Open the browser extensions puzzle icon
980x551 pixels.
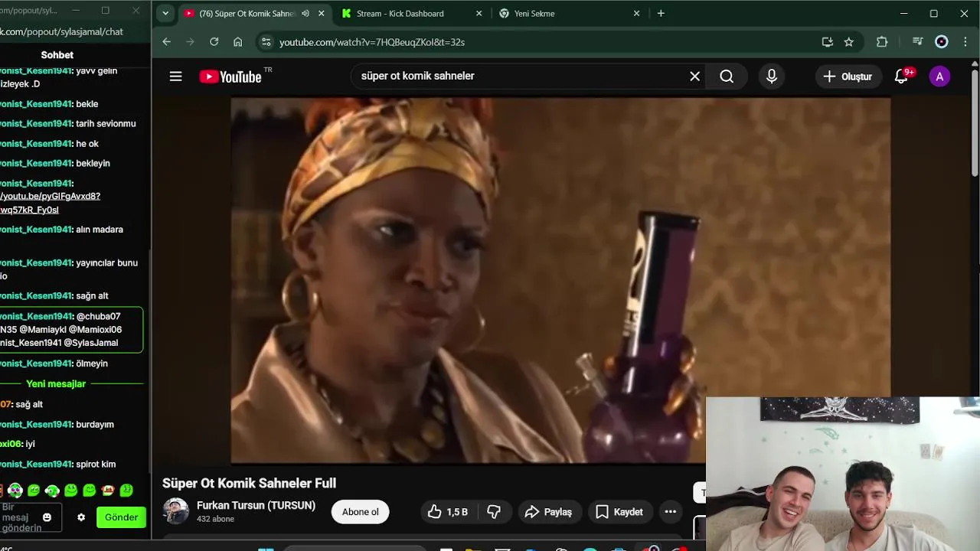(x=882, y=42)
